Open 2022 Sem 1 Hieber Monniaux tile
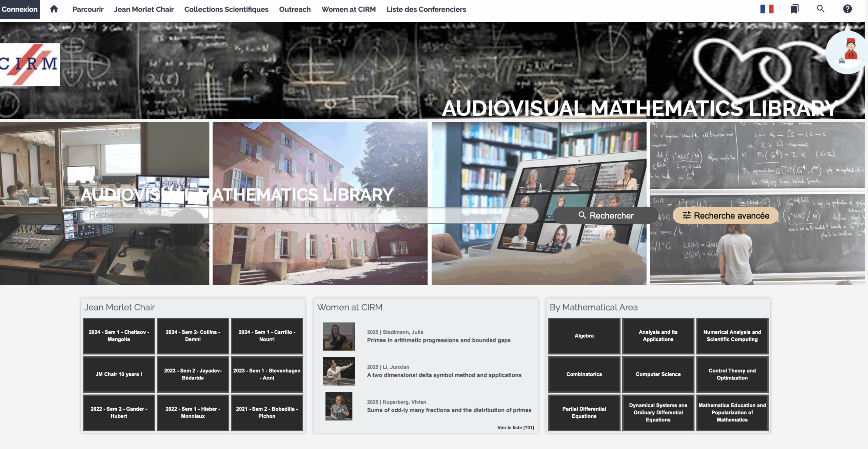 click(x=193, y=412)
